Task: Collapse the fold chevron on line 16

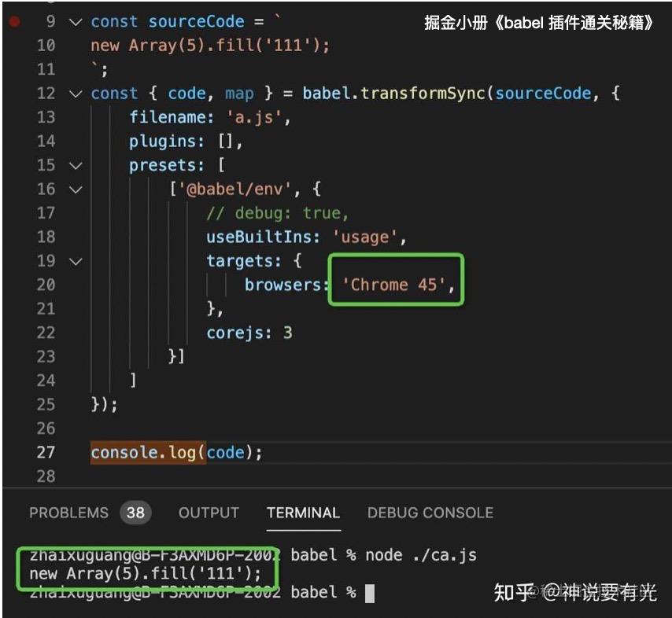Action: (x=76, y=189)
